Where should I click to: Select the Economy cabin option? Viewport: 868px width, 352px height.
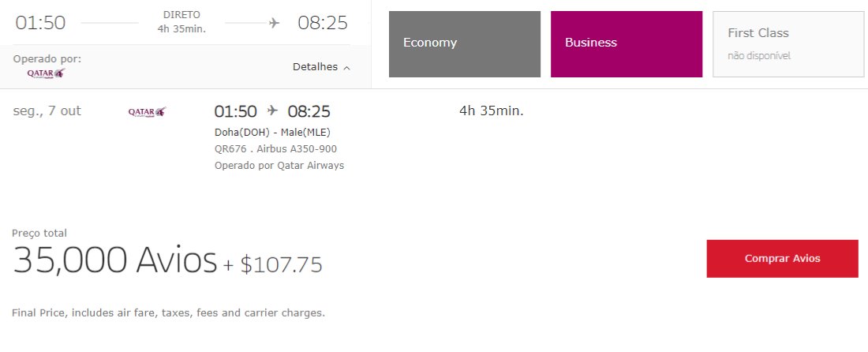click(465, 43)
